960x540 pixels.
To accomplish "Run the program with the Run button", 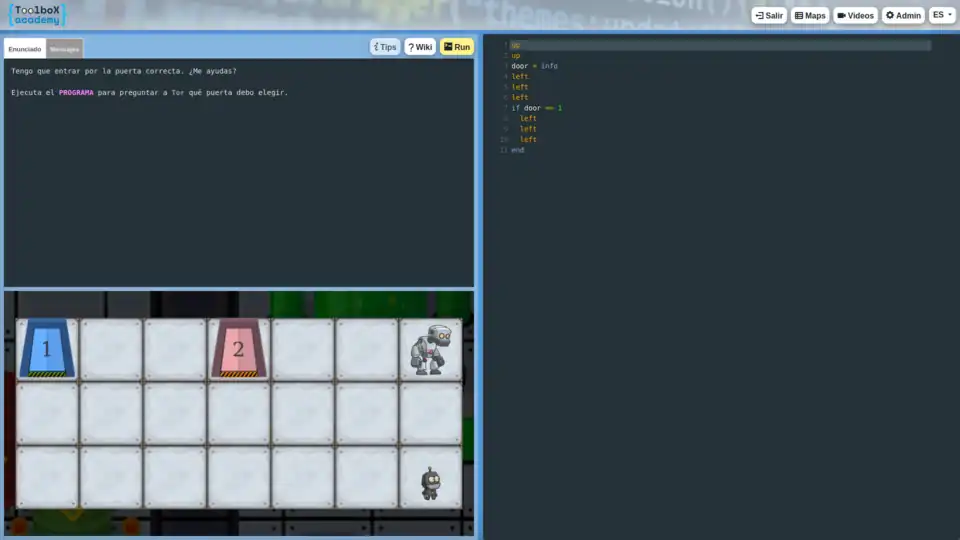I will coord(456,47).
